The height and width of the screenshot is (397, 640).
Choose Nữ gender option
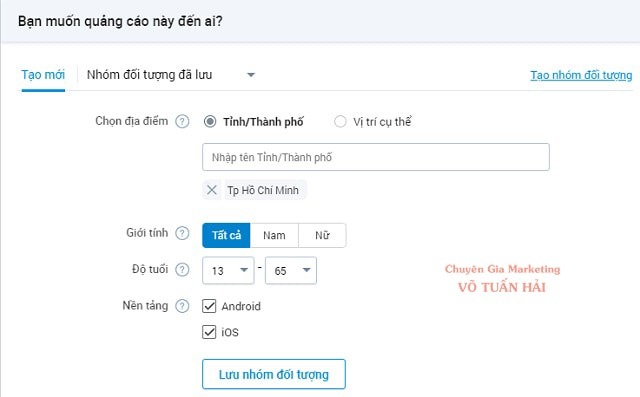click(x=322, y=235)
